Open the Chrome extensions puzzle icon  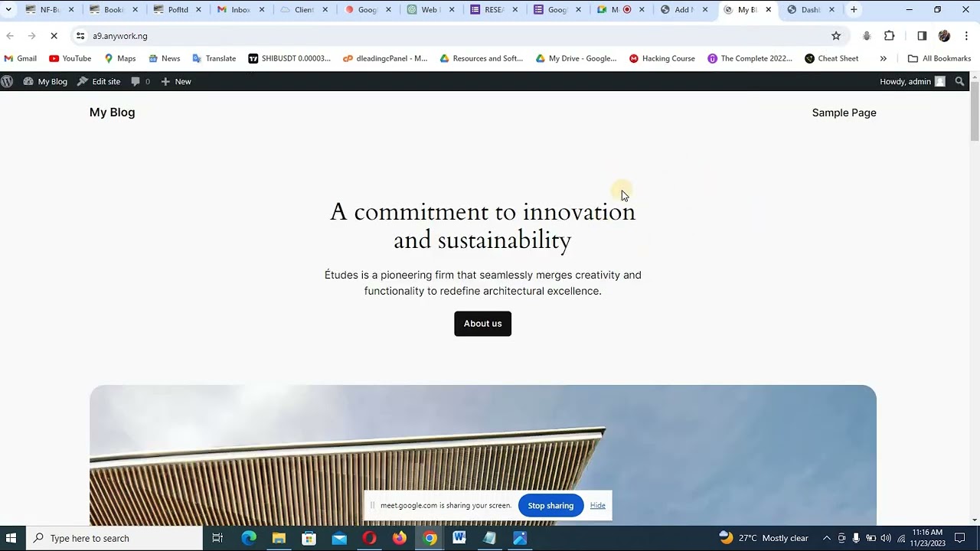tap(890, 36)
